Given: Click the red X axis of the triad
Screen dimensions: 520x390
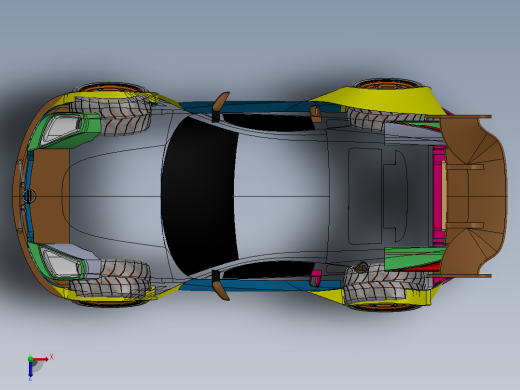Looking at the screenshot, I should [41, 359].
